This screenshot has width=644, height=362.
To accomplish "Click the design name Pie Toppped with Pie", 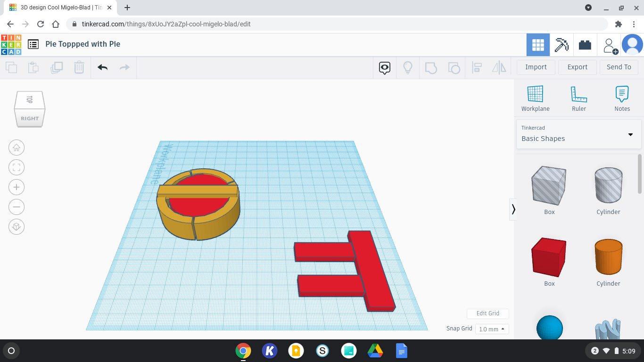I will [x=83, y=44].
